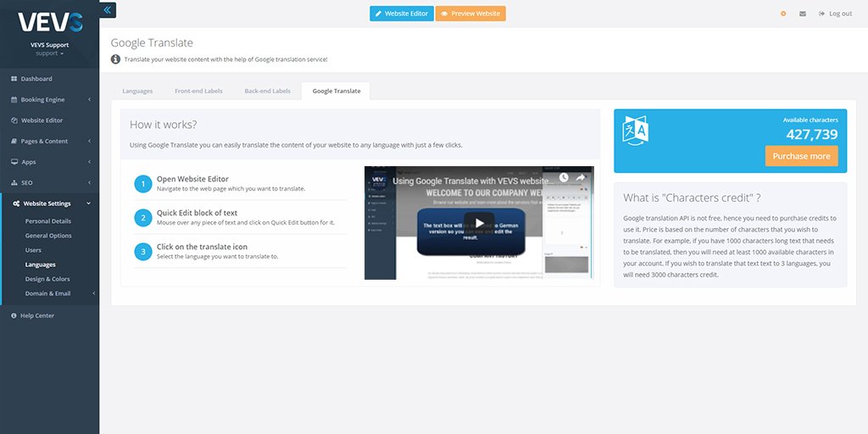Open Design & Colors settings

47,279
